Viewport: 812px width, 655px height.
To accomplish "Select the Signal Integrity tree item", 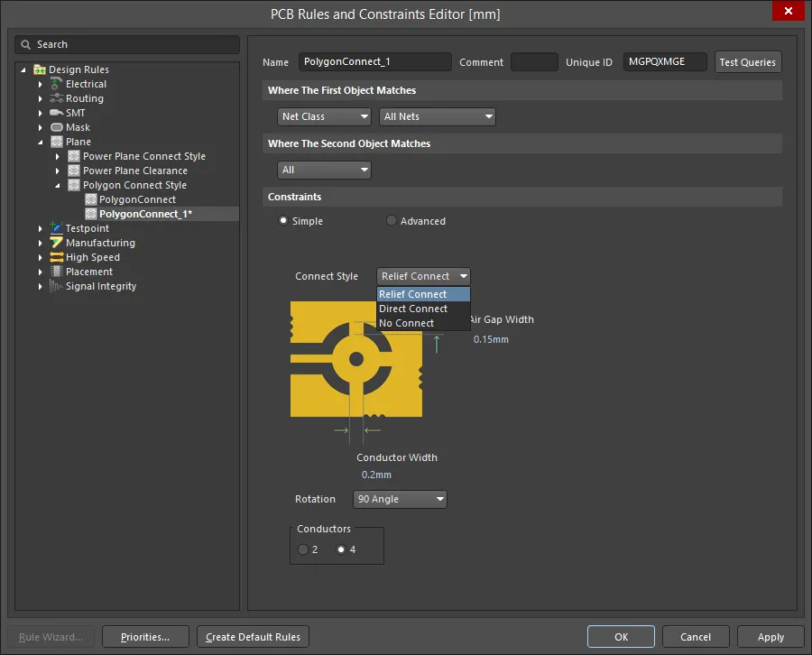I will [x=101, y=286].
